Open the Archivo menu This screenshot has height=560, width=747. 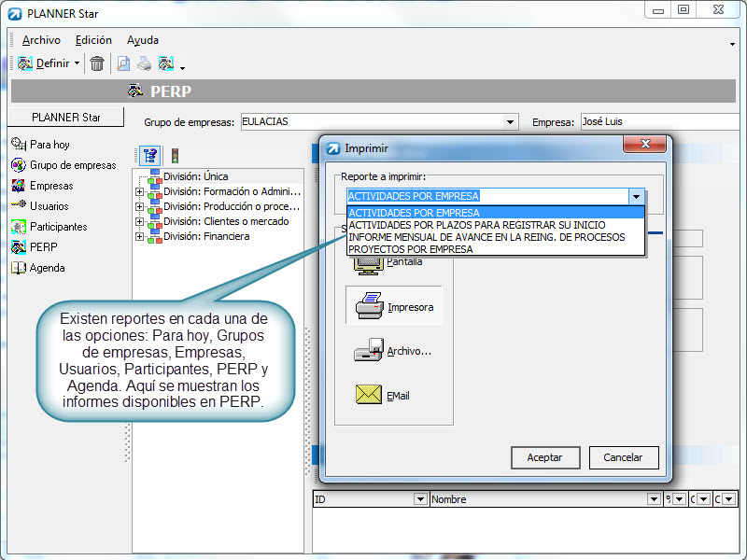[x=41, y=40]
